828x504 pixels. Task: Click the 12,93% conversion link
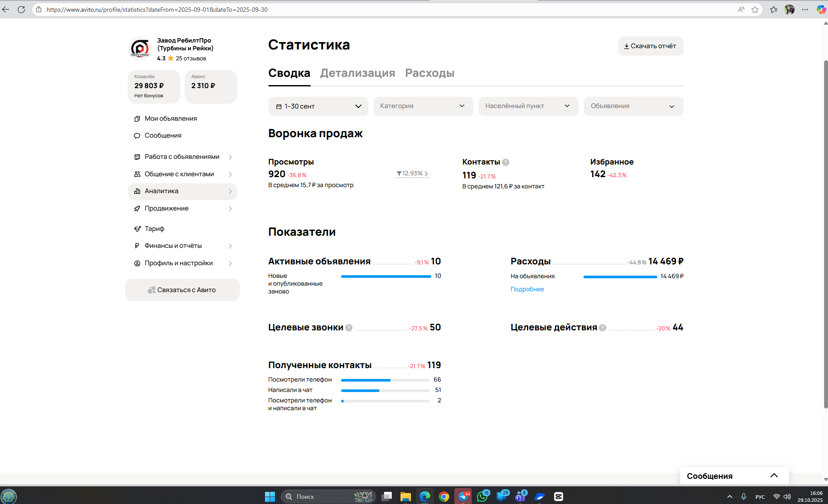(x=412, y=173)
